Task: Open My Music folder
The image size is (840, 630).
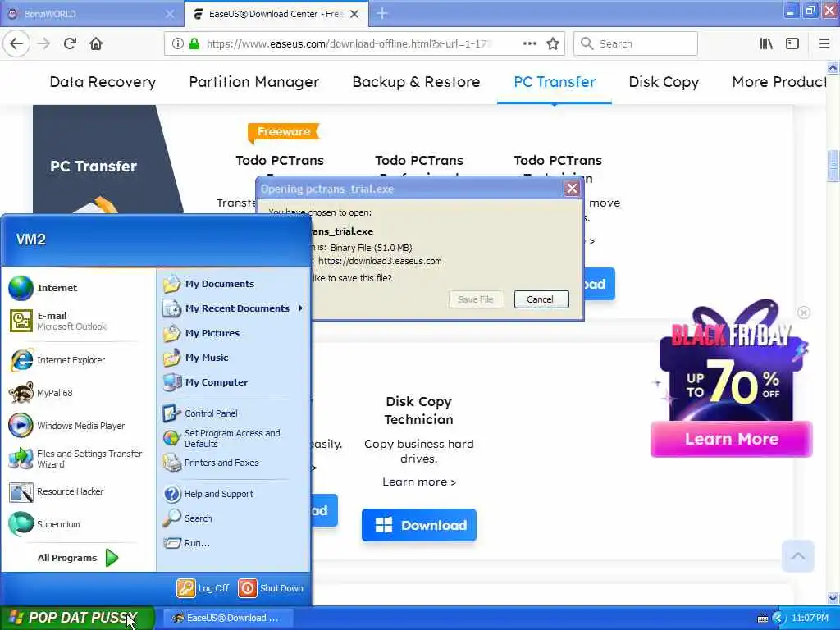Action: [x=234, y=358]
